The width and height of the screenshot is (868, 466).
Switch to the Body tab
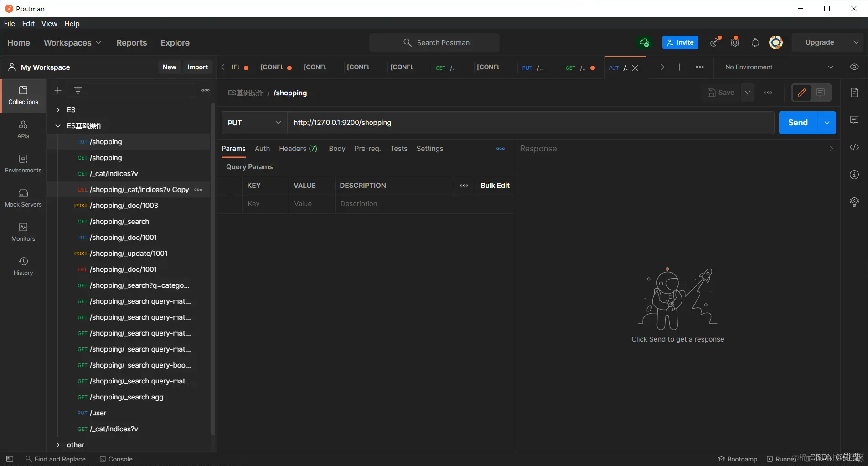point(337,149)
